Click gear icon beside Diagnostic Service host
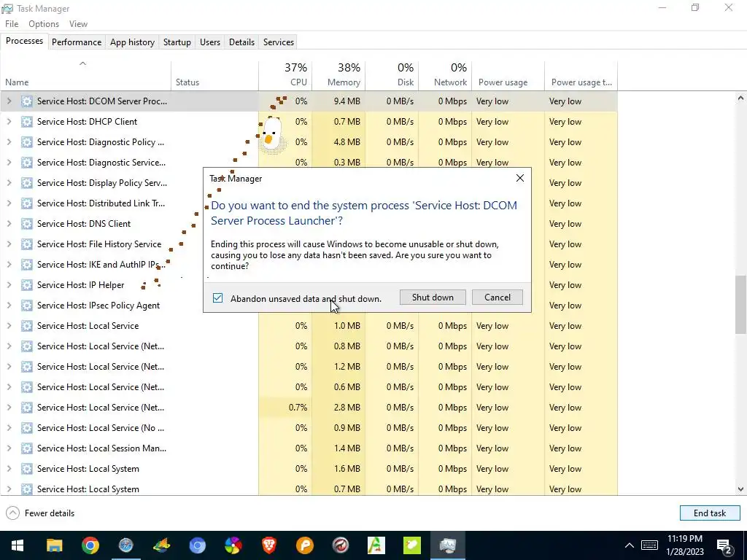This screenshot has width=747, height=560. pyautogui.click(x=27, y=163)
